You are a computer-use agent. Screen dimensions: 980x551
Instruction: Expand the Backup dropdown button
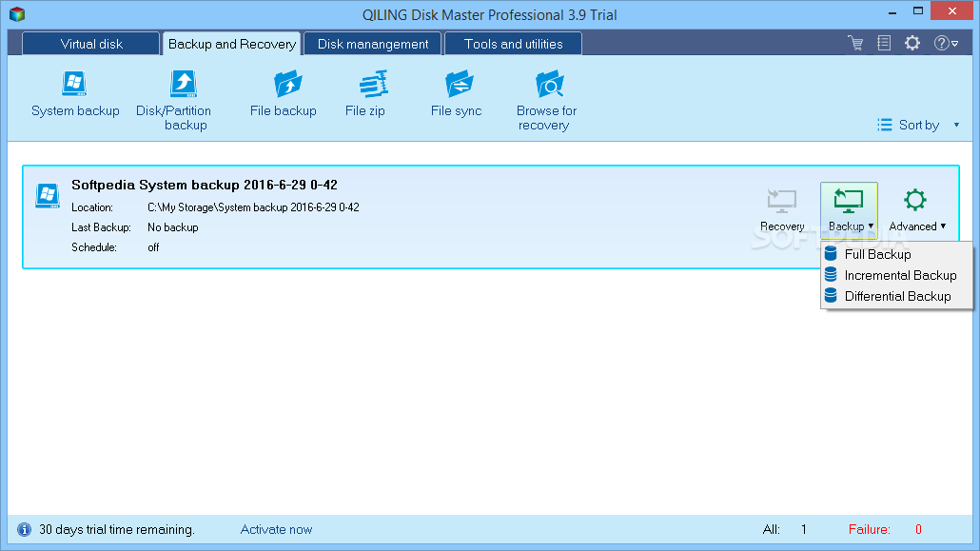(849, 210)
